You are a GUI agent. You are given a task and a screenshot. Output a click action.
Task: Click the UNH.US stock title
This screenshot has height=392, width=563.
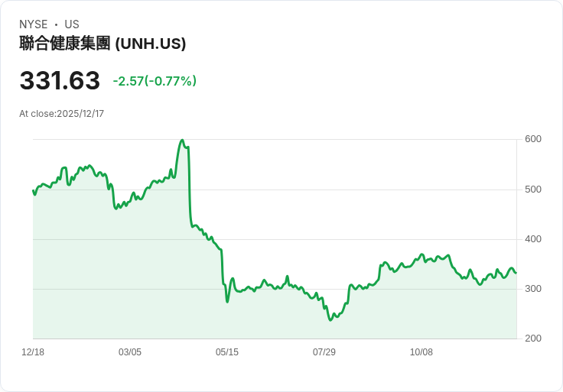(103, 44)
